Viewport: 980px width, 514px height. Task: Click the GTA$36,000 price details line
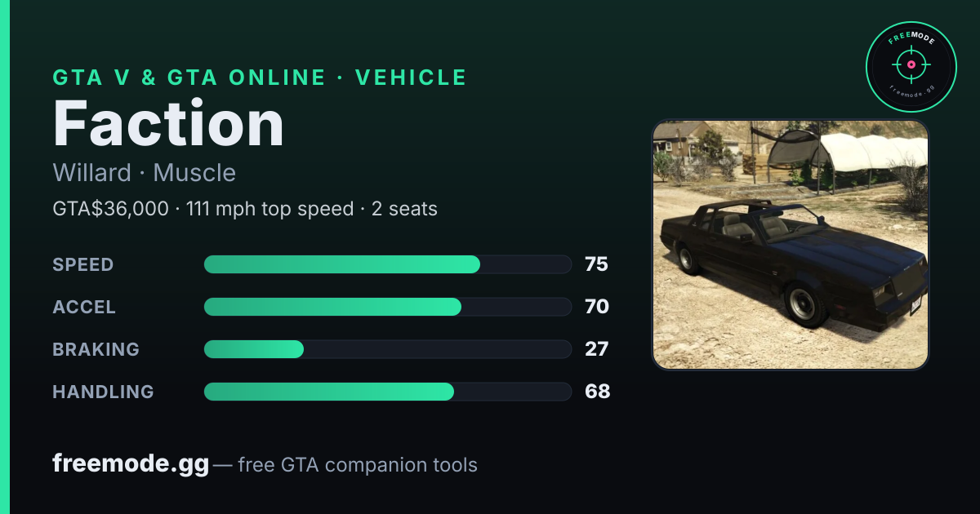pyautogui.click(x=245, y=209)
